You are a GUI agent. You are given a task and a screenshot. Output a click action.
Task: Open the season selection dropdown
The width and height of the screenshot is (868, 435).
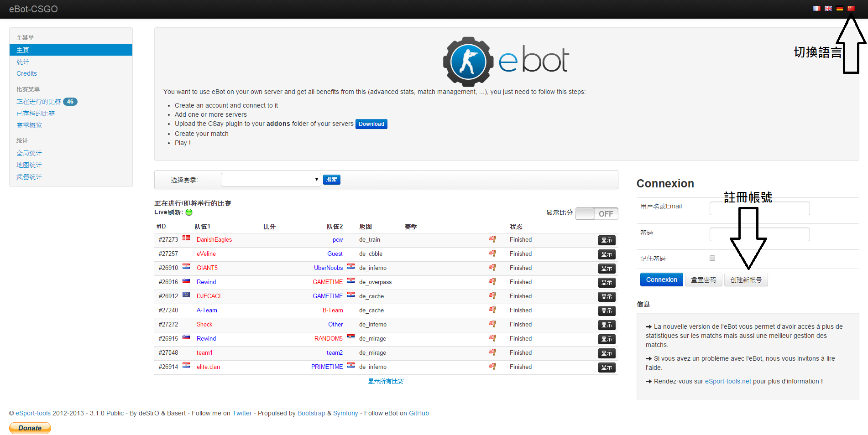271,180
